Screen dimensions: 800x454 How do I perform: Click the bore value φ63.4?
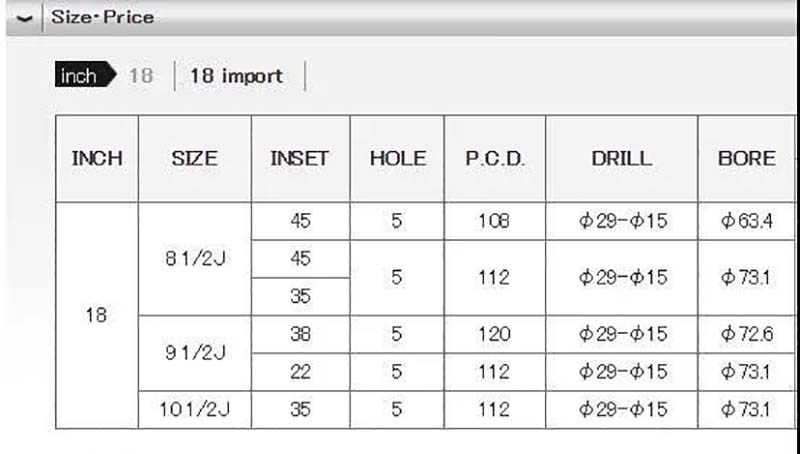click(x=746, y=221)
